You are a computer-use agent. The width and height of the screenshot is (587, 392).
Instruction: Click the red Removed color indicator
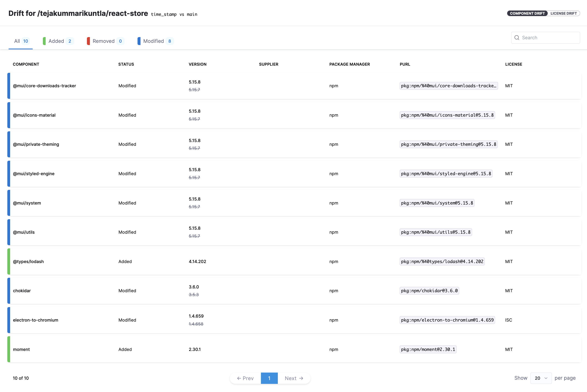[88, 41]
